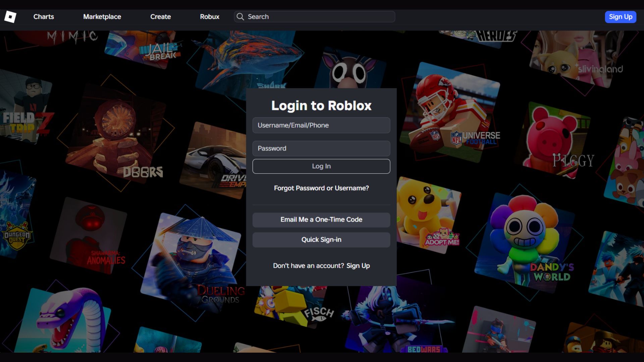Open Forgot Password or Username link

coord(321,188)
